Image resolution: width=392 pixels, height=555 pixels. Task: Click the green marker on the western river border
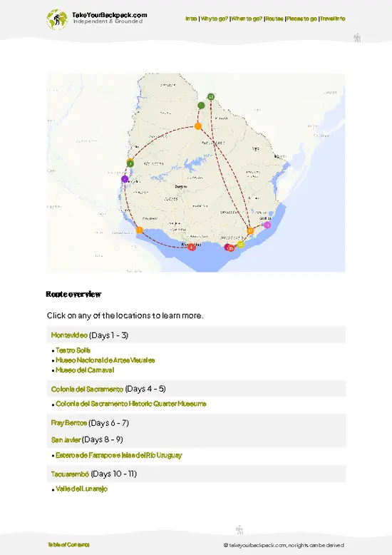pyautogui.click(x=130, y=164)
